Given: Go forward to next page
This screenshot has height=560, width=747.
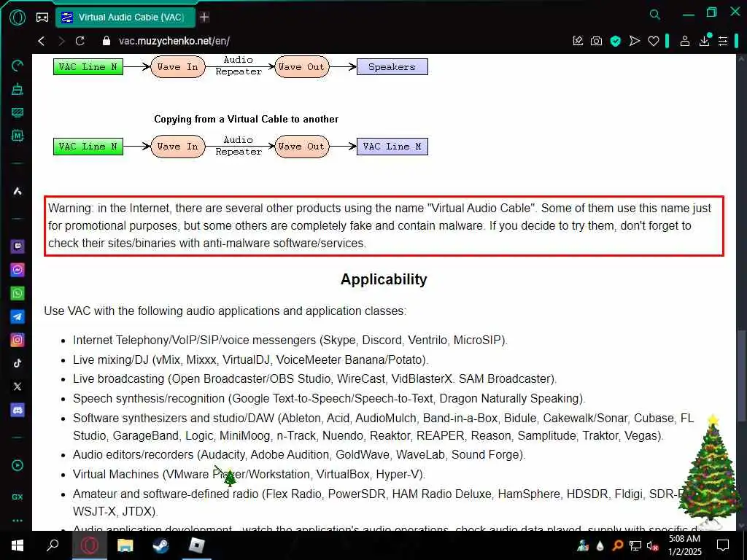Looking at the screenshot, I should coord(61,41).
